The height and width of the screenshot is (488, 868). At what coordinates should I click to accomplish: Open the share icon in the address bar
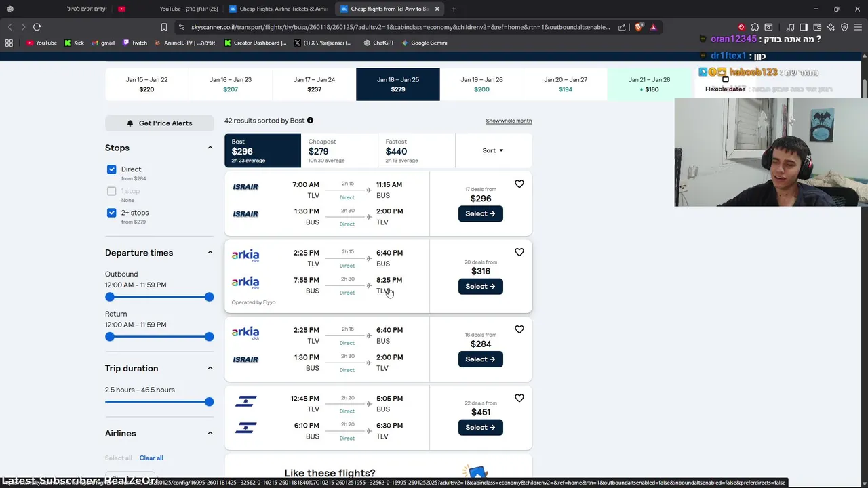(x=622, y=27)
